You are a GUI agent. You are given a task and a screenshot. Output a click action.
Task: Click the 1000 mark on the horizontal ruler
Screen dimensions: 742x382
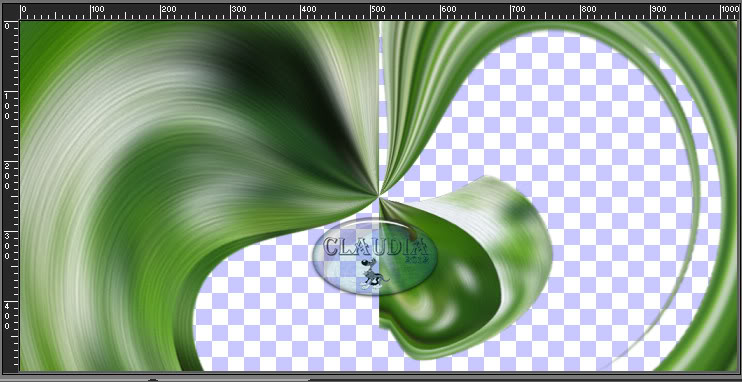point(729,9)
